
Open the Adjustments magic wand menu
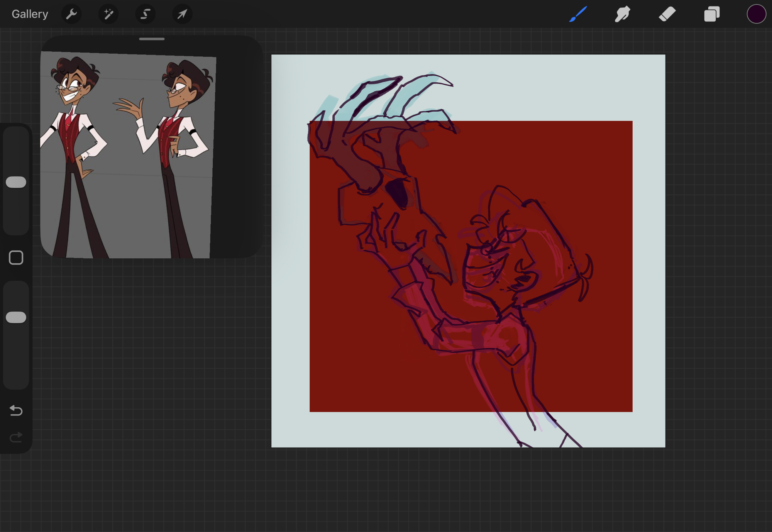[x=108, y=14]
